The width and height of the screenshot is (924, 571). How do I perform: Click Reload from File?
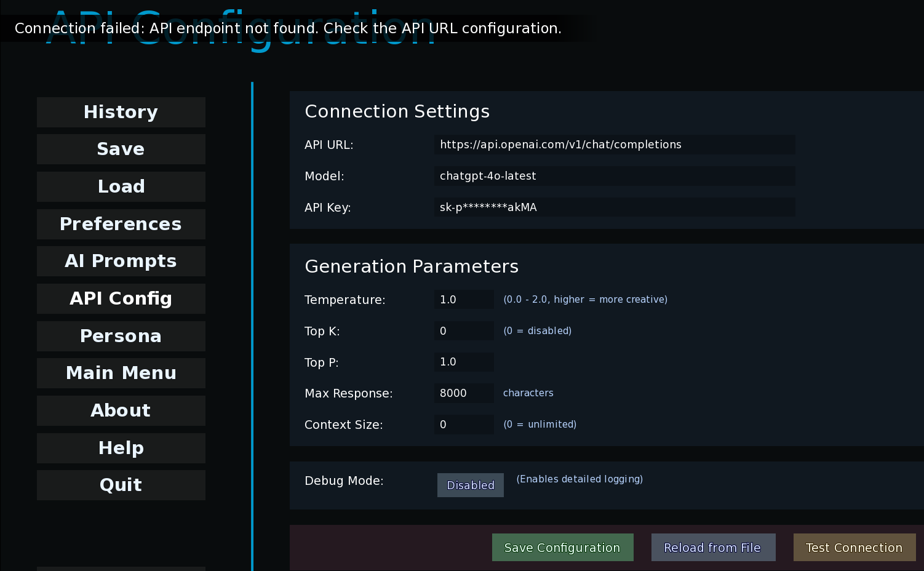click(x=713, y=548)
